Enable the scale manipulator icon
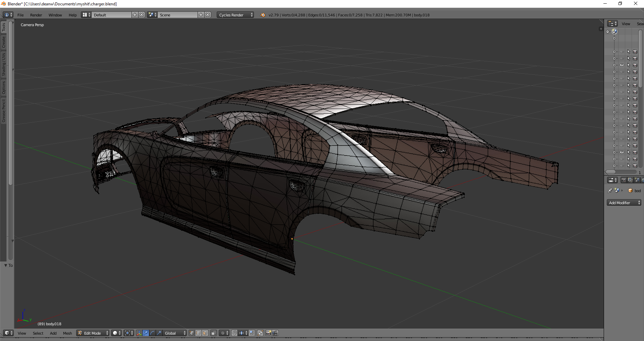Screen dimensions: 644x341 point(159,333)
